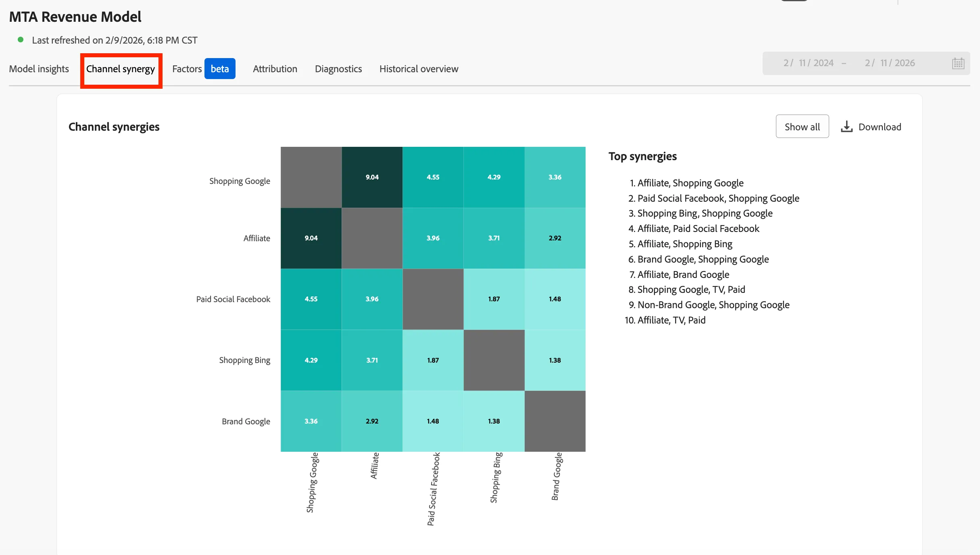Click 'Shopping Google, TV, Paid' synergy entry
The width and height of the screenshot is (980, 555).
tap(691, 290)
